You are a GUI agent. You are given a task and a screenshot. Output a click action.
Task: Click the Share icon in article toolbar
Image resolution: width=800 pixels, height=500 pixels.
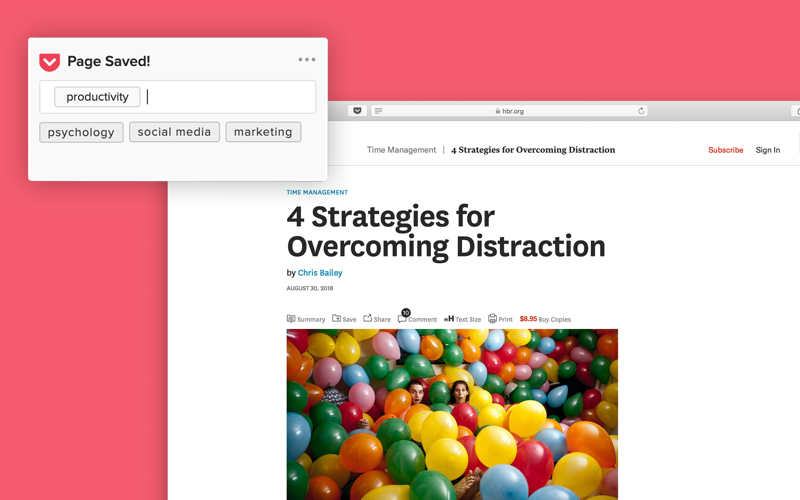click(367, 318)
